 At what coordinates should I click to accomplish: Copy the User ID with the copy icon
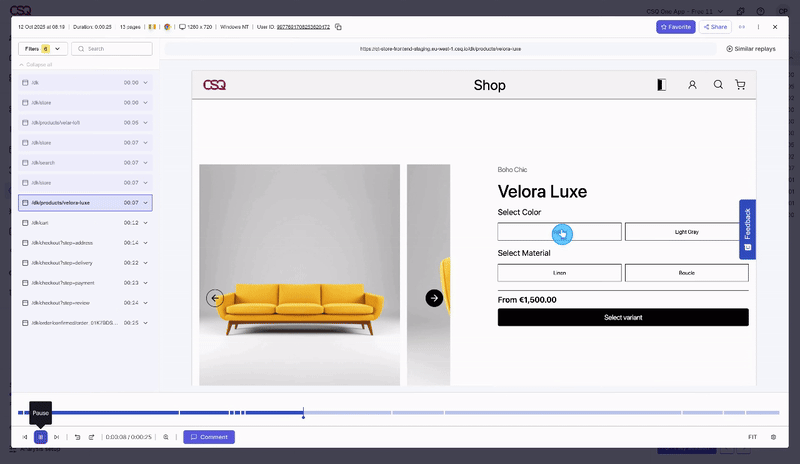[338, 27]
